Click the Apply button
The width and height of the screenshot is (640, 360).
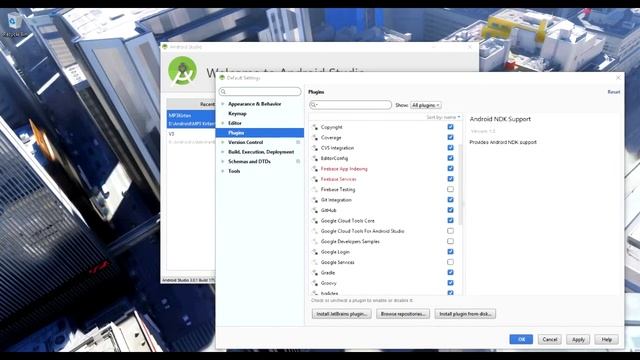[x=578, y=339]
